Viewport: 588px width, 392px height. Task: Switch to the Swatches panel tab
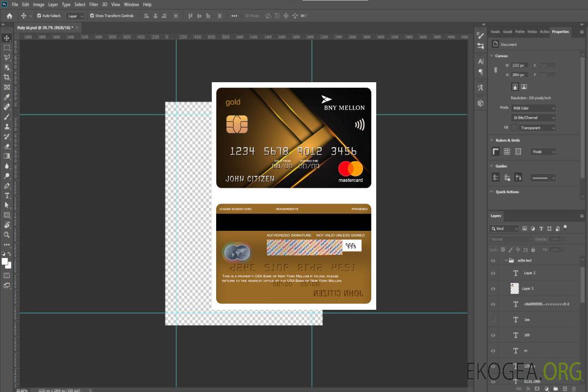pyautogui.click(x=495, y=32)
